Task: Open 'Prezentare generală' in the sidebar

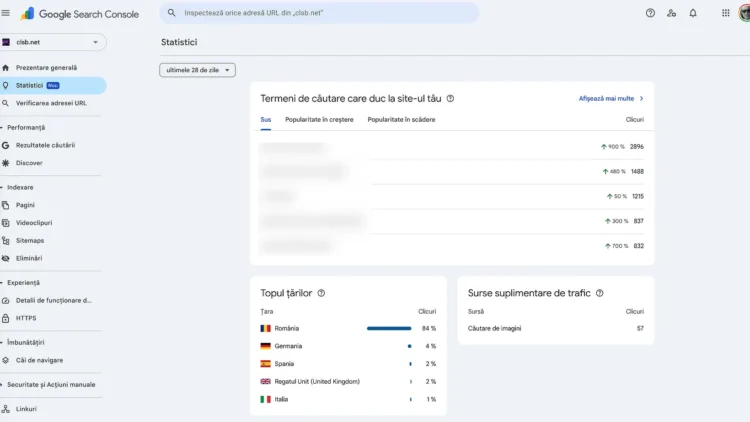Action: click(x=46, y=68)
